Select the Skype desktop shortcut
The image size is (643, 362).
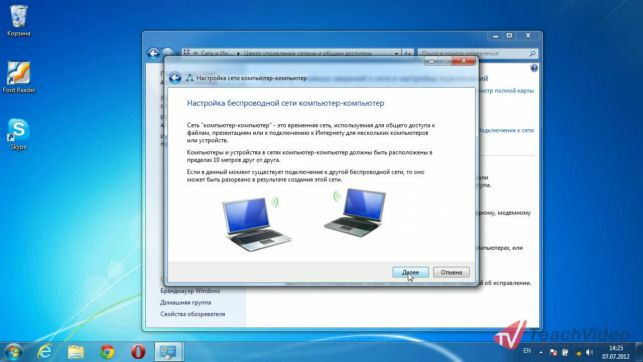(18, 134)
